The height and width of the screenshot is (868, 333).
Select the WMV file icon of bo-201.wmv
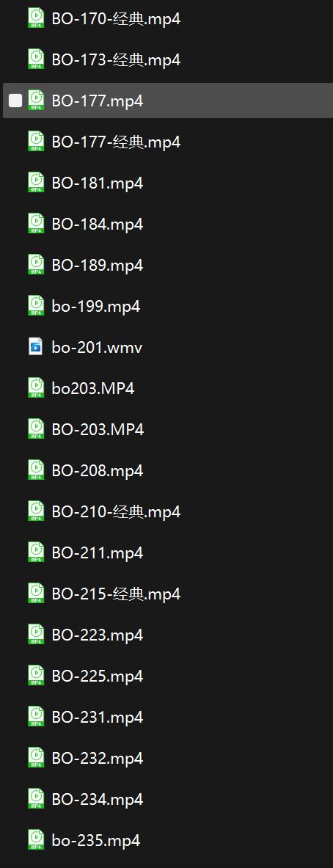coord(36,347)
